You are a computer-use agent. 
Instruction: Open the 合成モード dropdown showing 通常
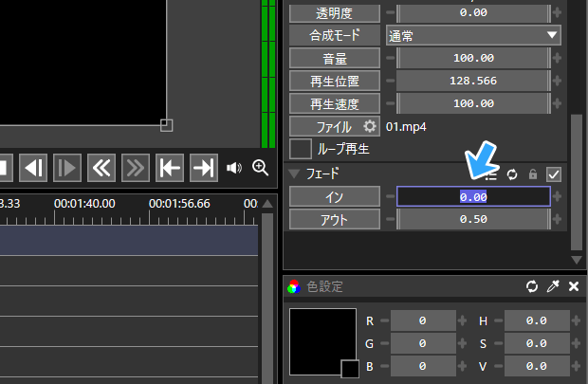click(x=473, y=36)
